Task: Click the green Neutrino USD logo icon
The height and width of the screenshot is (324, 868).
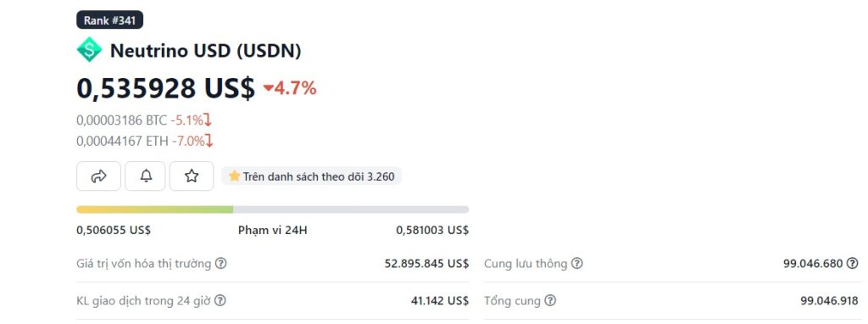Action: (x=89, y=50)
